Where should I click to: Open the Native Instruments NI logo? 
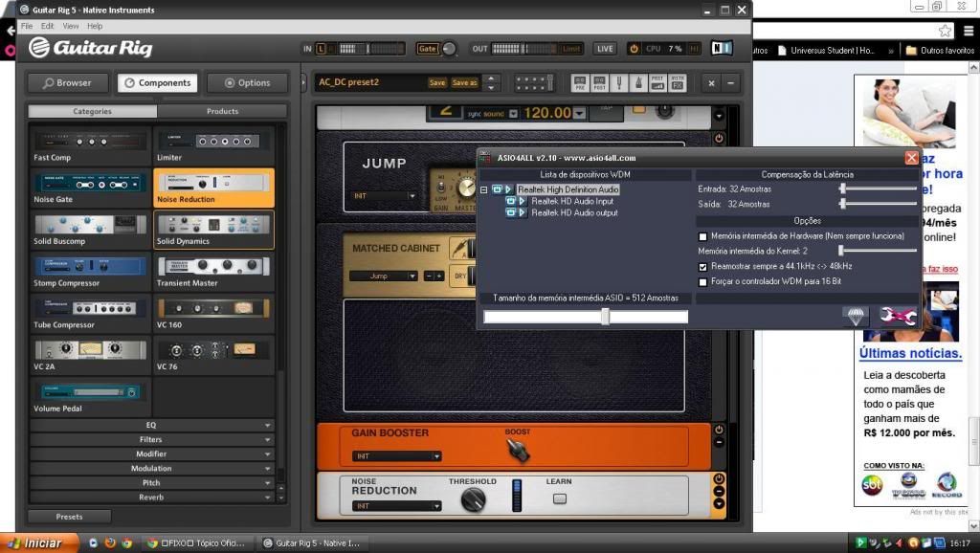click(x=722, y=48)
